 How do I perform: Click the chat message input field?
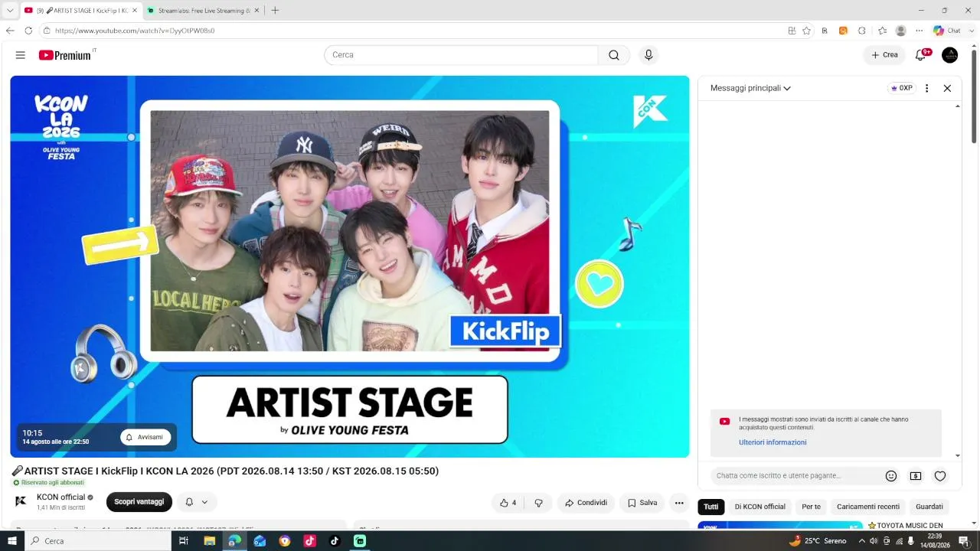[x=796, y=476]
